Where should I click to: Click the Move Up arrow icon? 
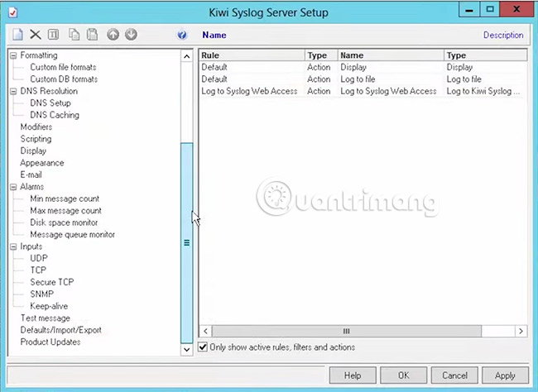[x=113, y=35]
